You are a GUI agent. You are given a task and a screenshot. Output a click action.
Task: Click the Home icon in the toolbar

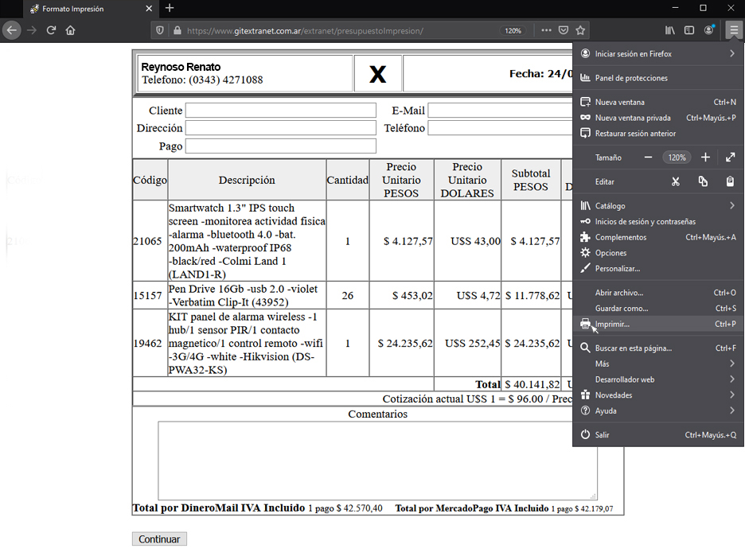[70, 29]
